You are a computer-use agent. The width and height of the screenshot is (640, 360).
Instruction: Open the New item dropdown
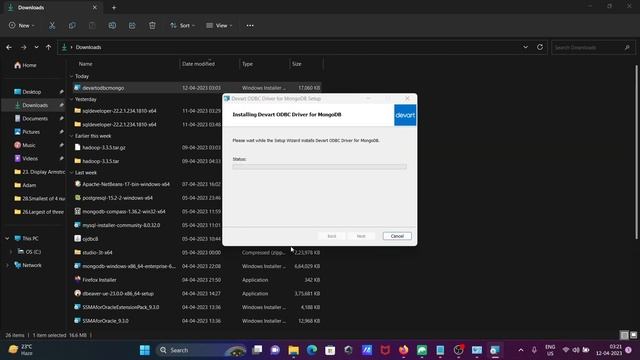tap(22, 25)
